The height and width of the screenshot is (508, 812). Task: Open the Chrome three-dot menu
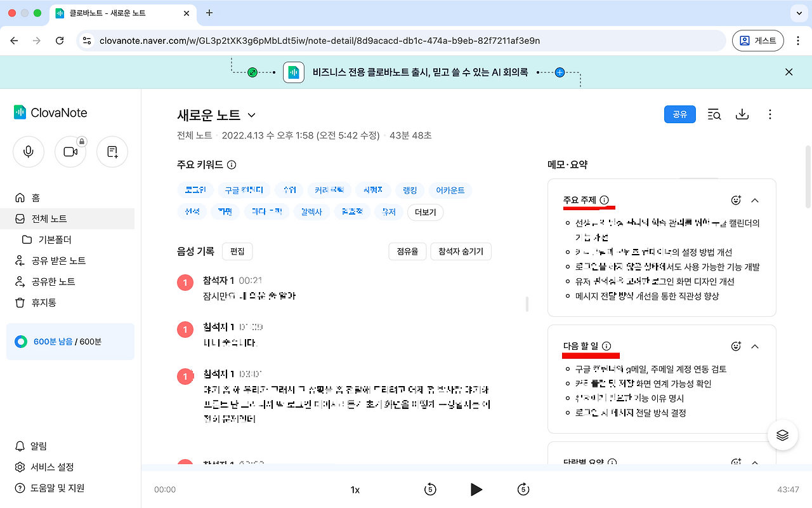(798, 41)
